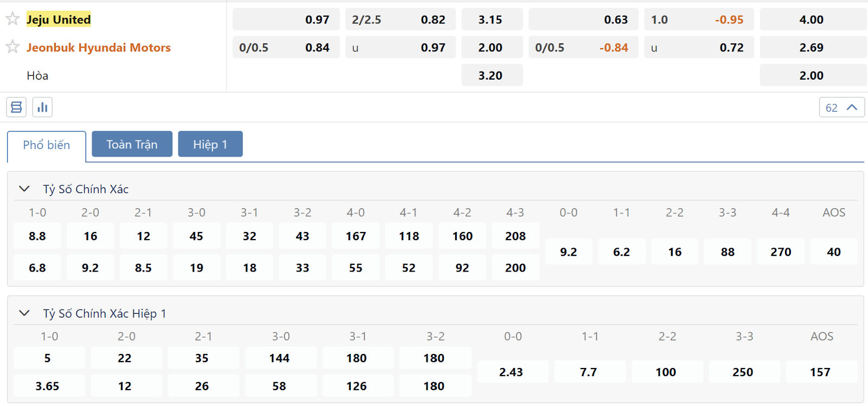The height and width of the screenshot is (407, 868).
Task: Collapse the 62 markets expander
Action: pos(841,107)
